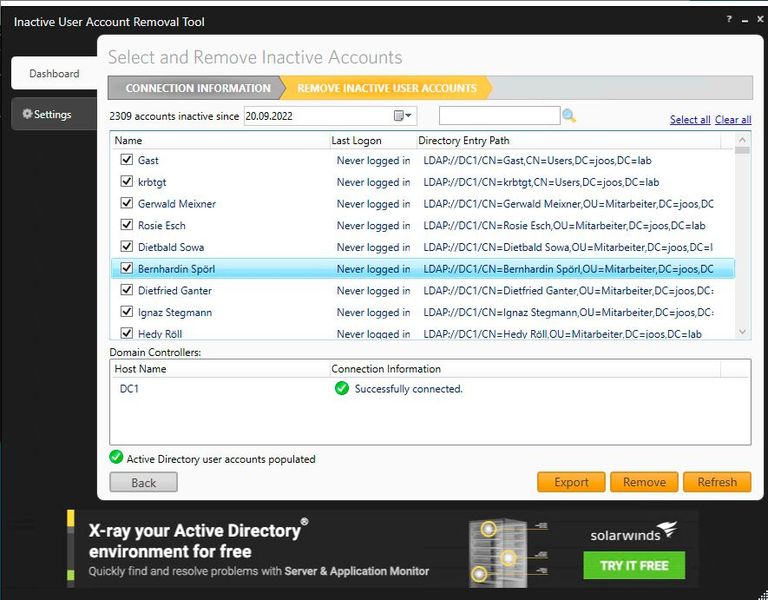Image resolution: width=768 pixels, height=600 pixels.
Task: Select Remove Inactive User Accounts step
Action: (386, 88)
